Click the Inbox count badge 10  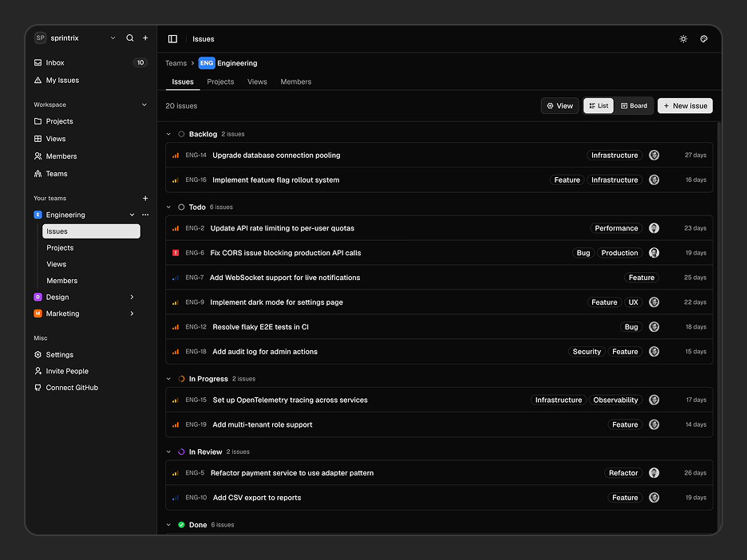(x=140, y=62)
